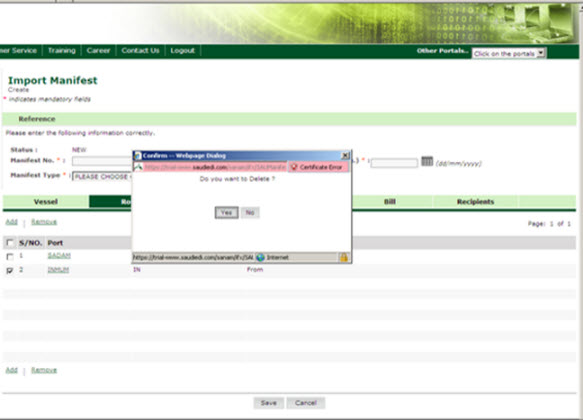Open the Bill tab

click(x=390, y=201)
